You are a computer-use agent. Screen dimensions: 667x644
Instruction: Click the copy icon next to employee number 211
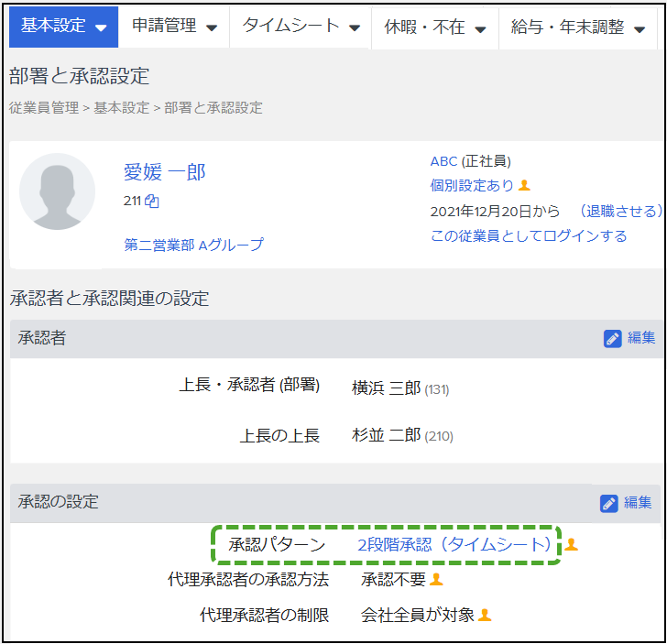[152, 202]
